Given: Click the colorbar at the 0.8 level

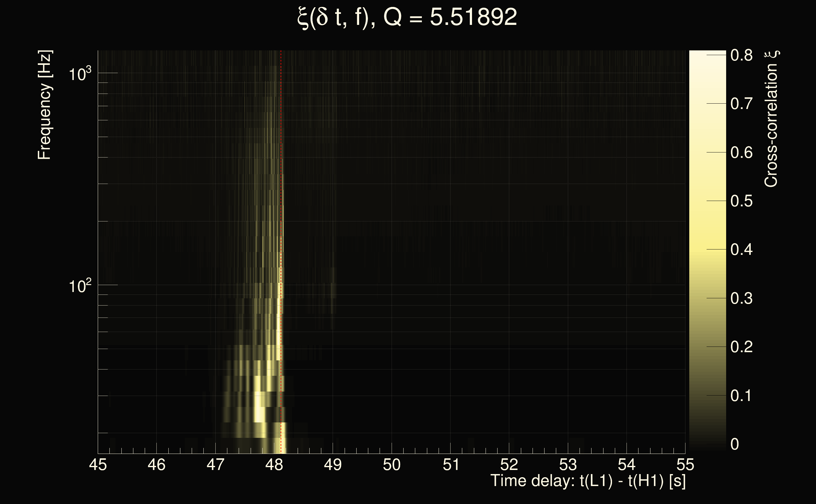Looking at the screenshot, I should tap(707, 55).
